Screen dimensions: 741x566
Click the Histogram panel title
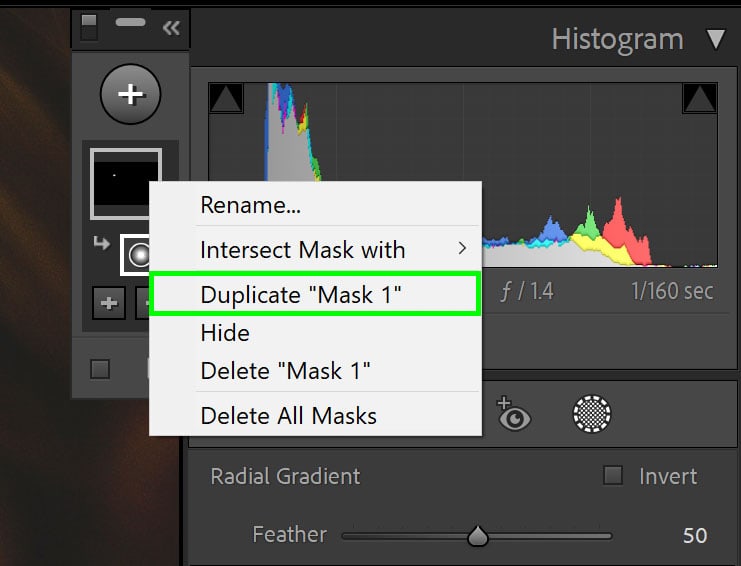[618, 39]
